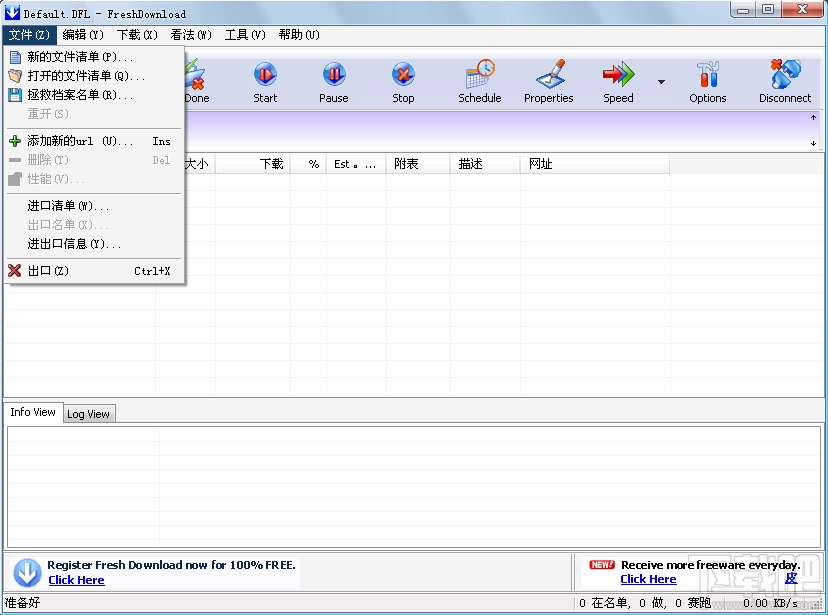Click the registration Click Here link
The image size is (828, 615).
pyautogui.click(x=76, y=579)
